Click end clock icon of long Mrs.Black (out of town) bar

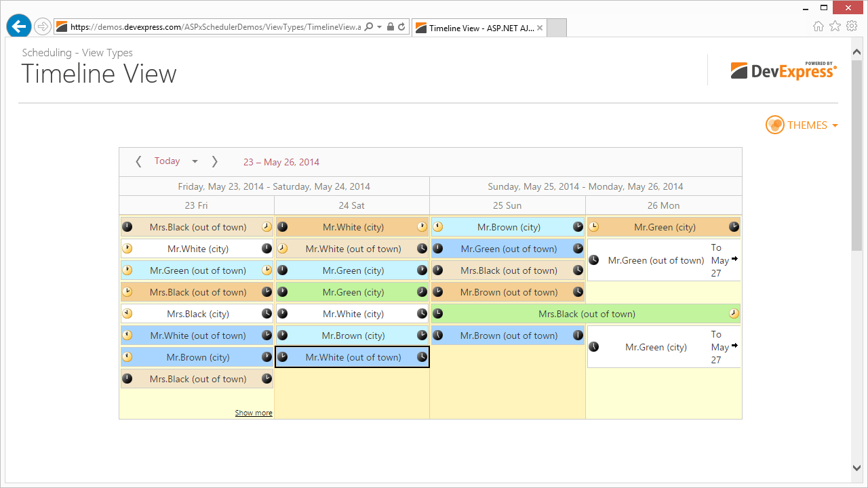point(734,314)
